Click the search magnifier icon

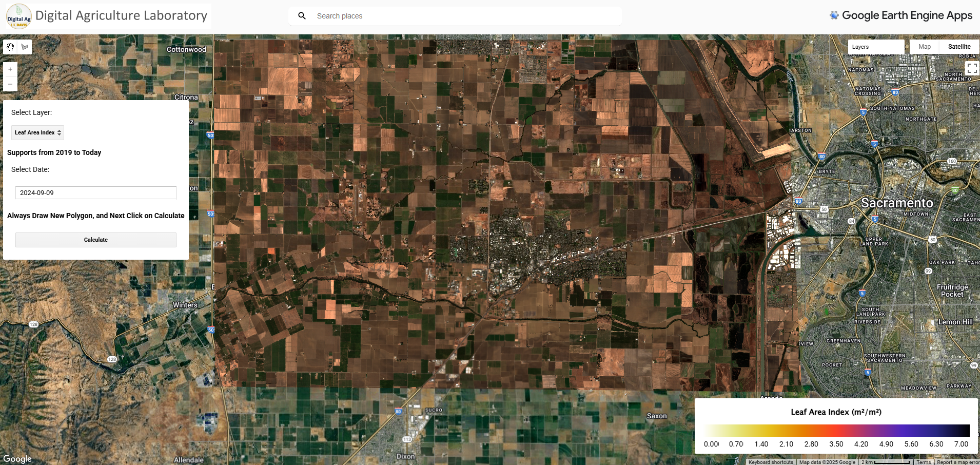[302, 16]
